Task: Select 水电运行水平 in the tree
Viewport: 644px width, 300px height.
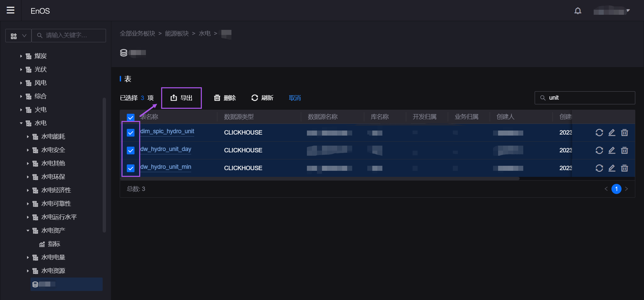Action: click(x=59, y=217)
